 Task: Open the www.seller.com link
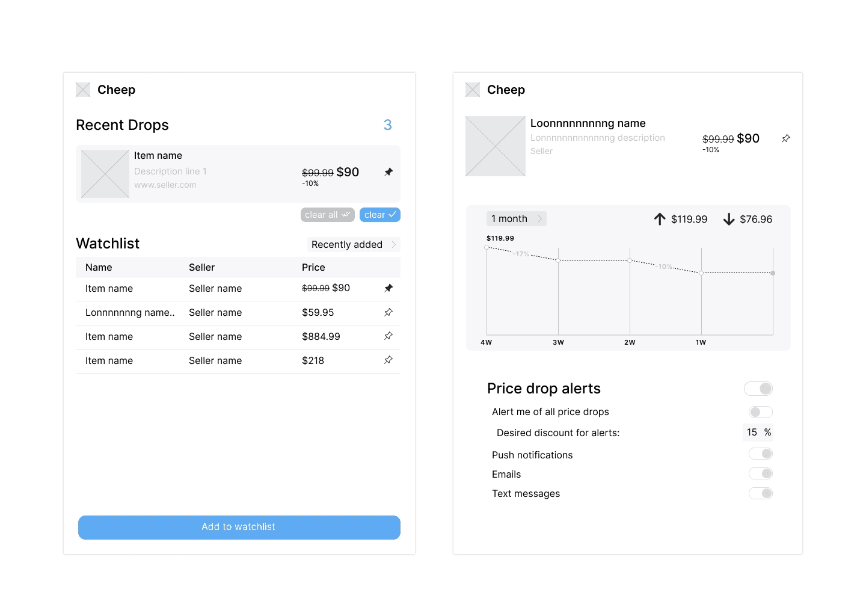pos(165,185)
